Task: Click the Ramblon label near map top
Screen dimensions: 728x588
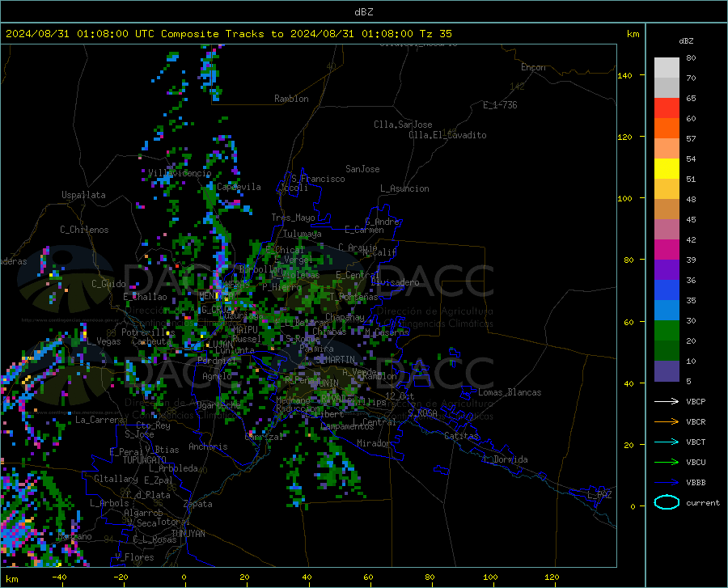Action: click(x=291, y=99)
